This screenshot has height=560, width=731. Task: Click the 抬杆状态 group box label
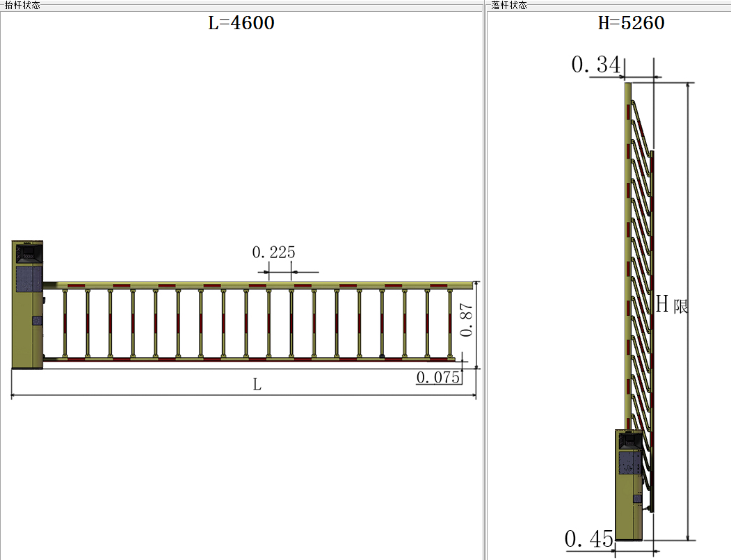(x=22, y=5)
